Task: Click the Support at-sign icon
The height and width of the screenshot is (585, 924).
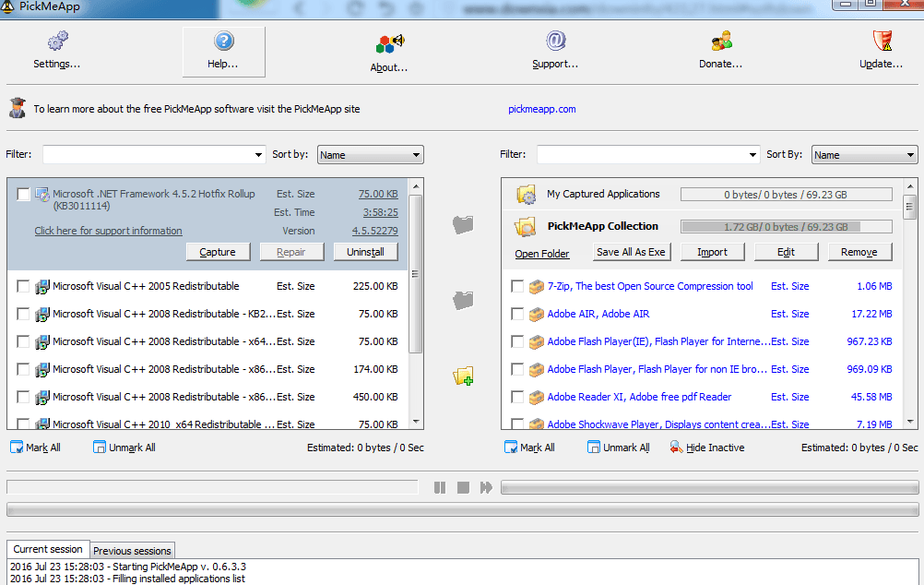Action: coord(555,41)
